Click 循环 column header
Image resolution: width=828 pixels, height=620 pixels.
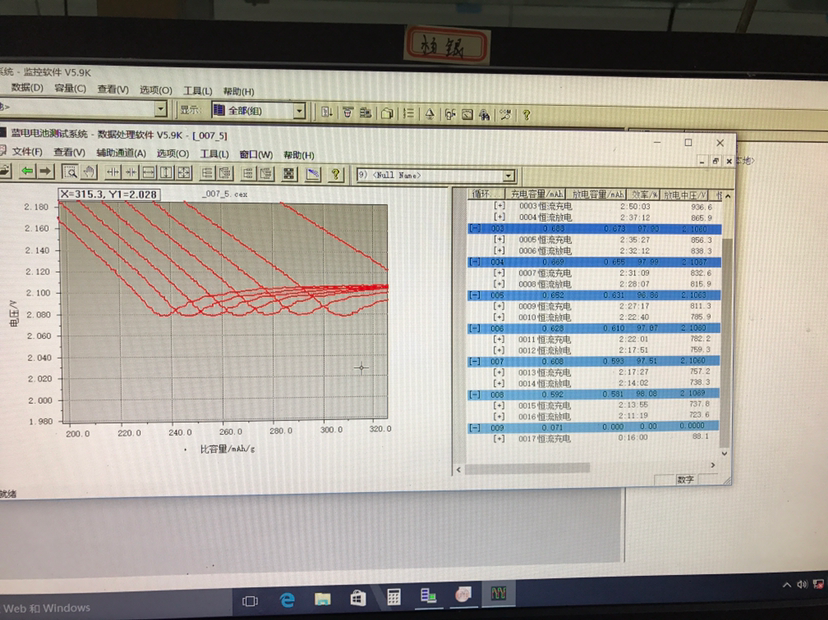pos(486,194)
